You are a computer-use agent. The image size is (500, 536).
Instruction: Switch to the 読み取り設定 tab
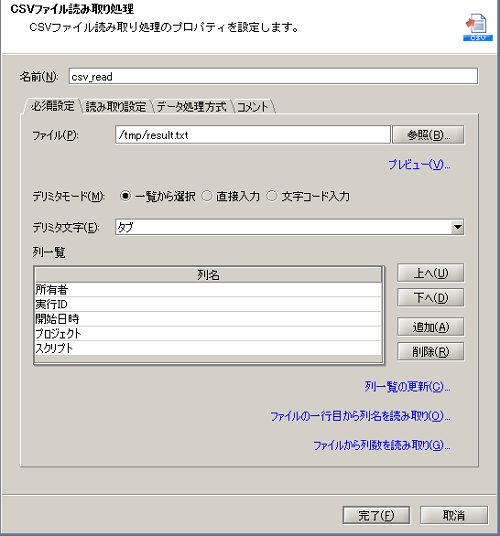(x=116, y=107)
